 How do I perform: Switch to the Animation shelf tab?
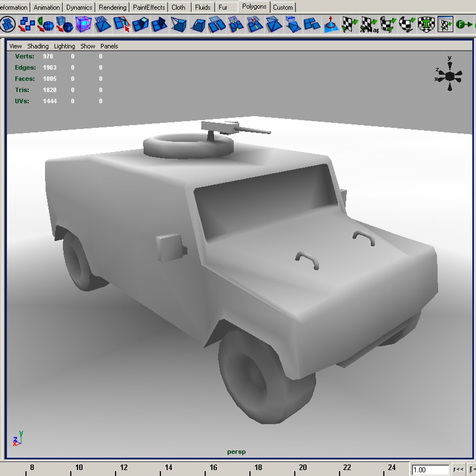[46, 7]
